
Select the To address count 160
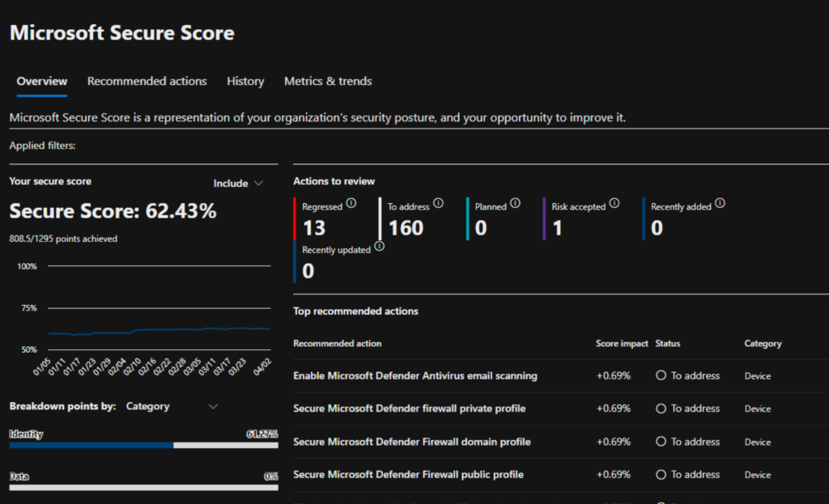pos(406,228)
